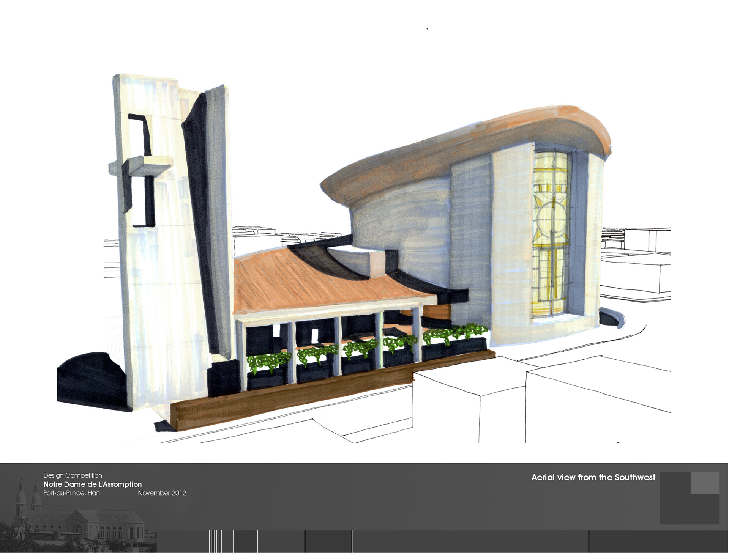Click the 'Port-au-Prince, Haiti' location text
The width and height of the screenshot is (729, 560).
coord(72,493)
